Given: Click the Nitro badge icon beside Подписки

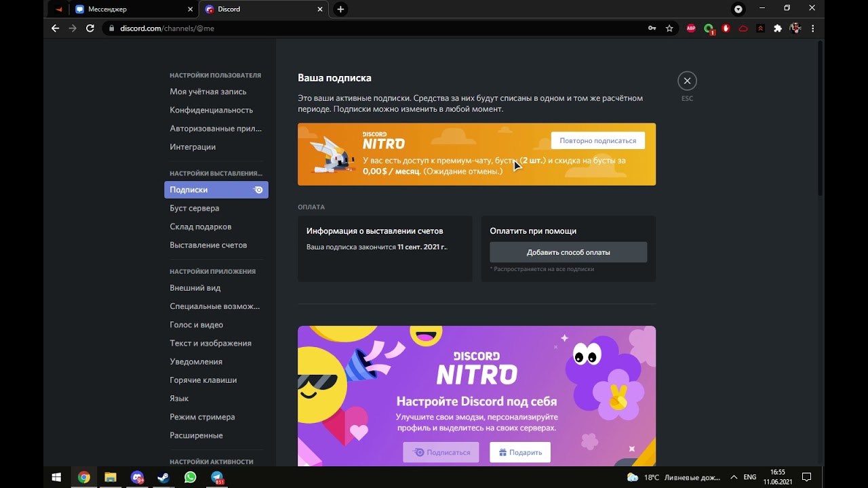Looking at the screenshot, I should click(x=258, y=190).
